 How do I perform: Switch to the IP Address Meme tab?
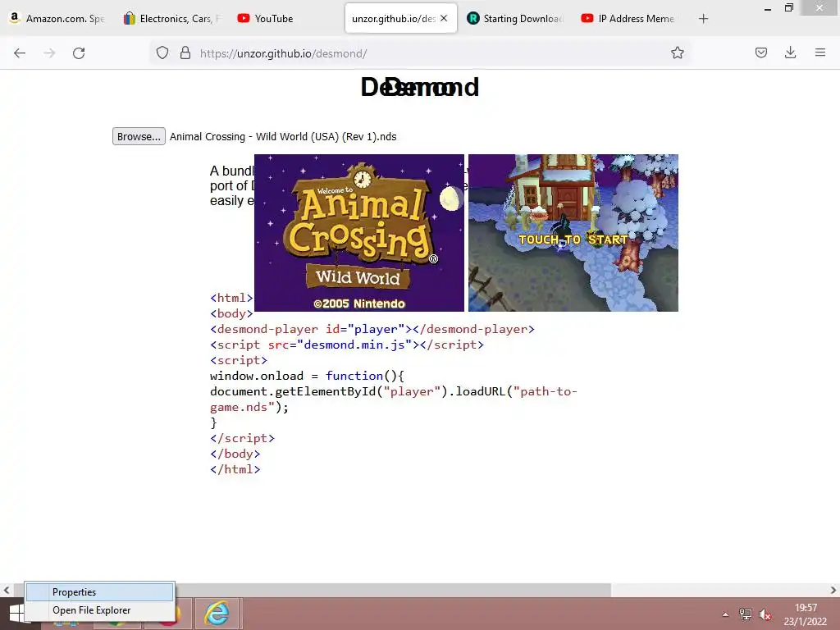click(628, 18)
